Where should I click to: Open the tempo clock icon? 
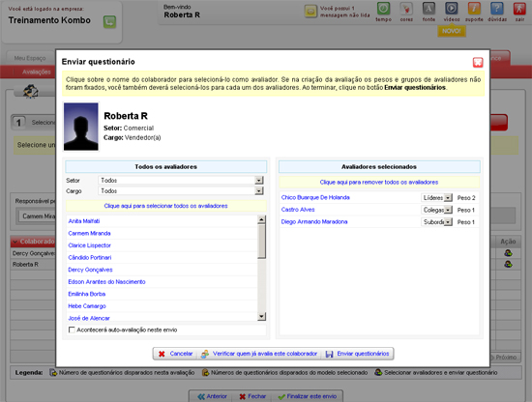pos(383,9)
